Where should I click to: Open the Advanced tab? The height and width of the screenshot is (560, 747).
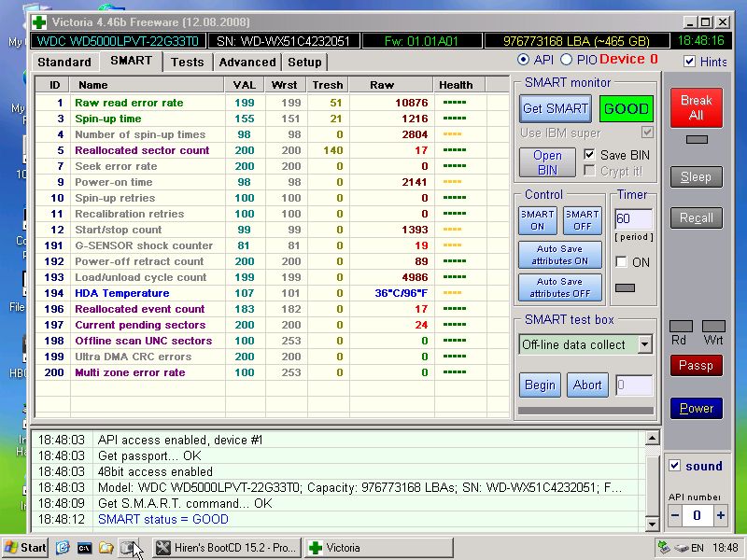(247, 62)
